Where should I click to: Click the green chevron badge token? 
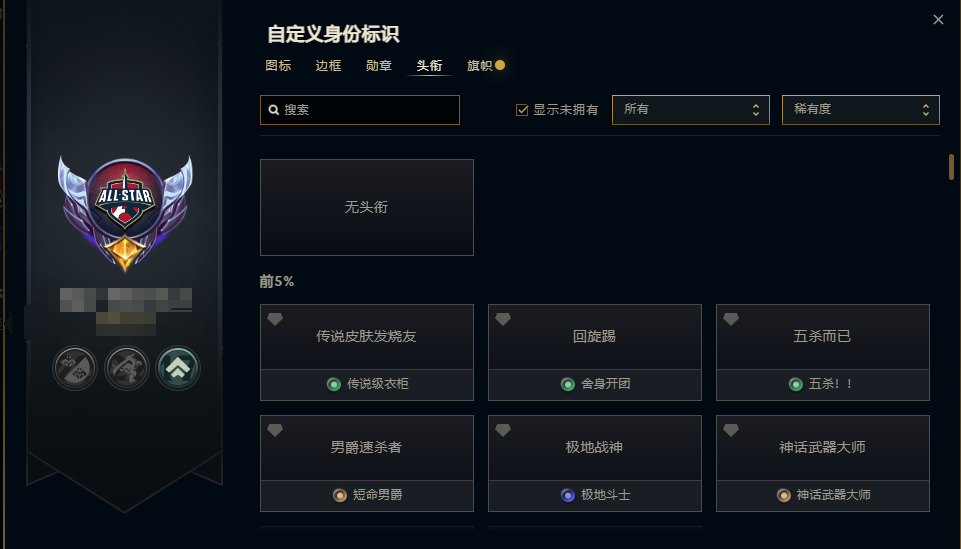point(179,369)
